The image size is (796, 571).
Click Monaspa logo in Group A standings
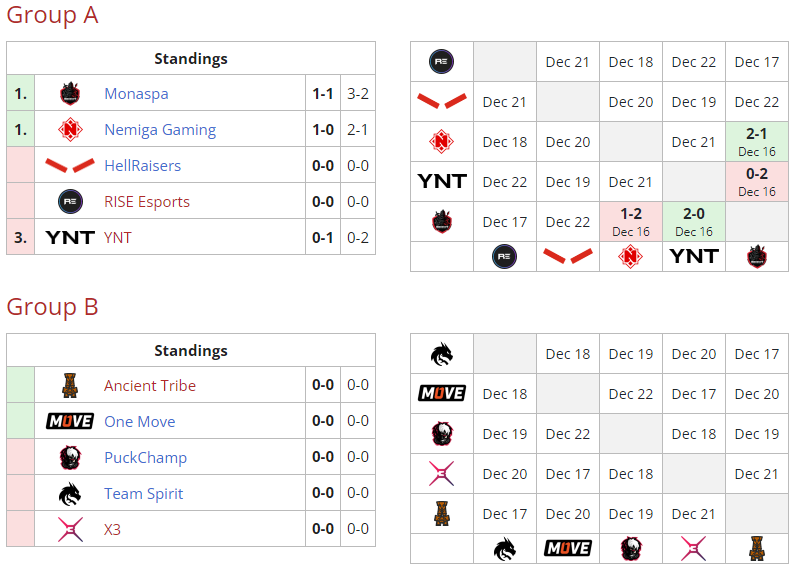(69, 93)
